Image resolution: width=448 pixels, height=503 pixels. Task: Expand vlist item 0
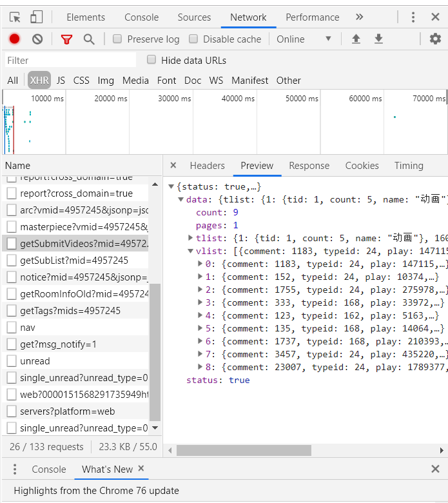(200, 263)
